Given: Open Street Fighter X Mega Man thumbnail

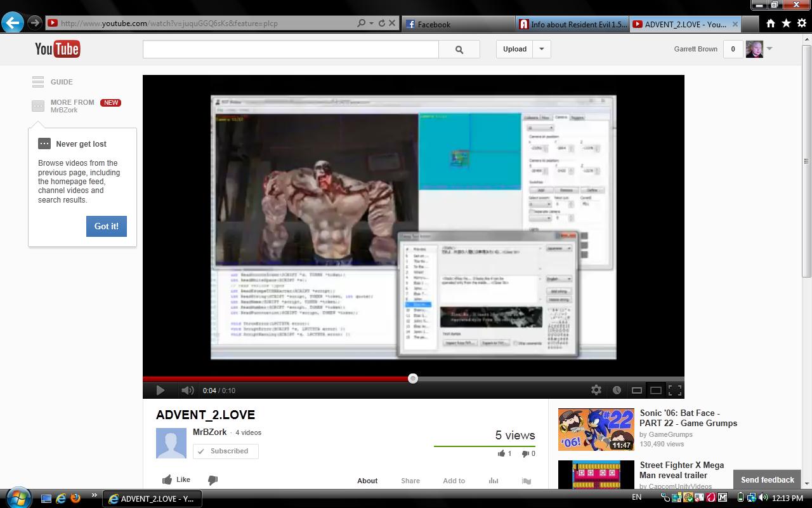Looking at the screenshot, I should tap(596, 474).
